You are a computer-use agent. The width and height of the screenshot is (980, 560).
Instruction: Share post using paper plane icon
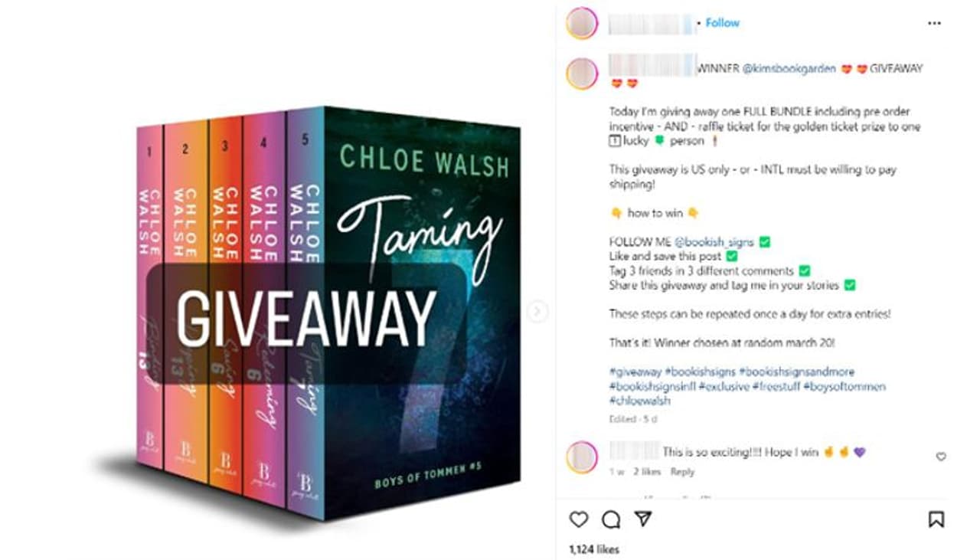[x=643, y=519]
